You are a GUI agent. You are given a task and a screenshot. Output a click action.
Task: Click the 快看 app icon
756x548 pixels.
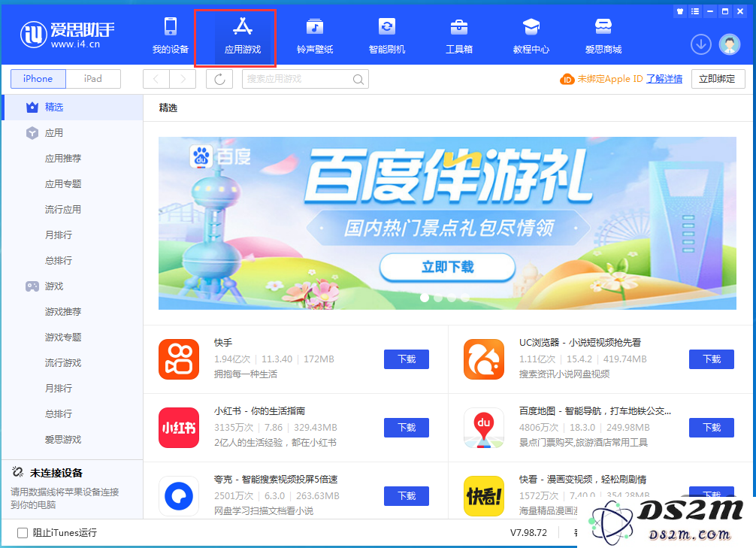(x=484, y=496)
